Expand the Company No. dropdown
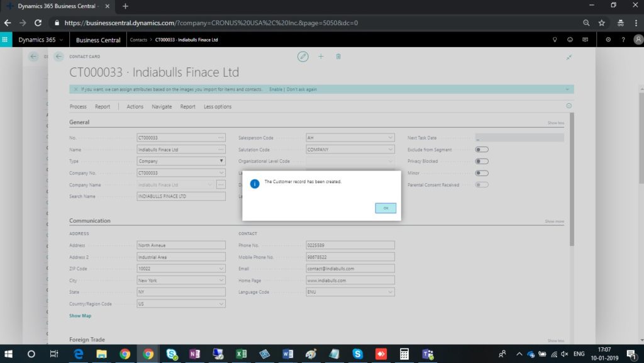This screenshot has width=644, height=363. point(221,173)
